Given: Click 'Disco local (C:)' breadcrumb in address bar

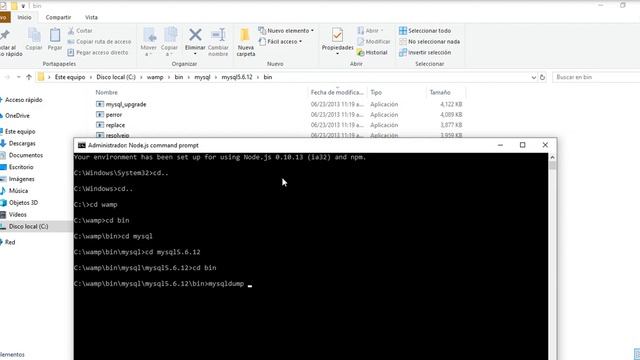Looking at the screenshot, I should (x=116, y=77).
